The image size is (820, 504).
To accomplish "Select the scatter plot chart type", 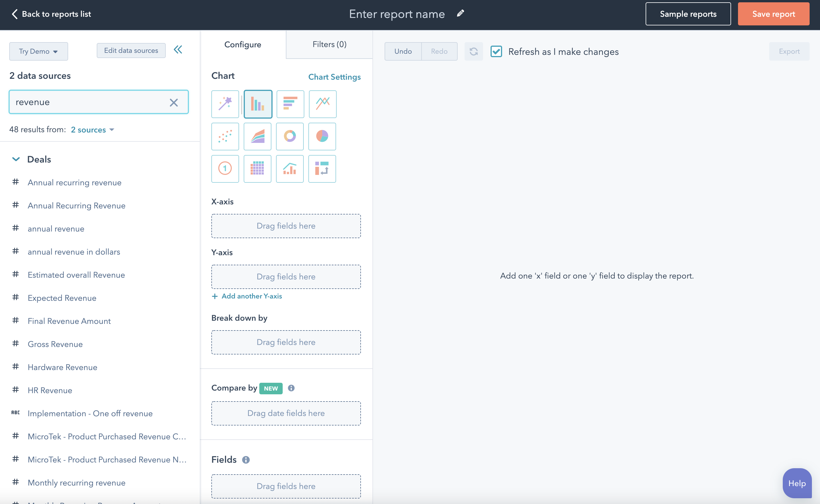I will [x=225, y=136].
